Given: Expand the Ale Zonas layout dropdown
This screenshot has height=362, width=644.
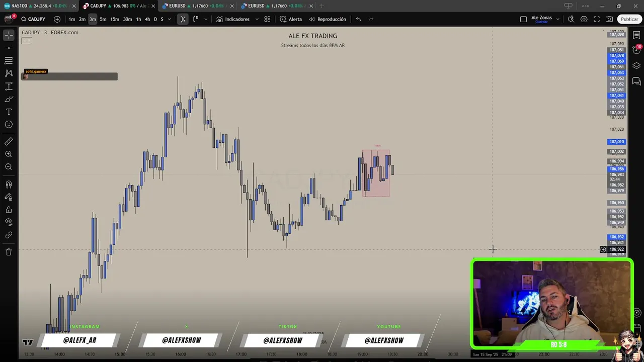Looking at the screenshot, I should (558, 19).
